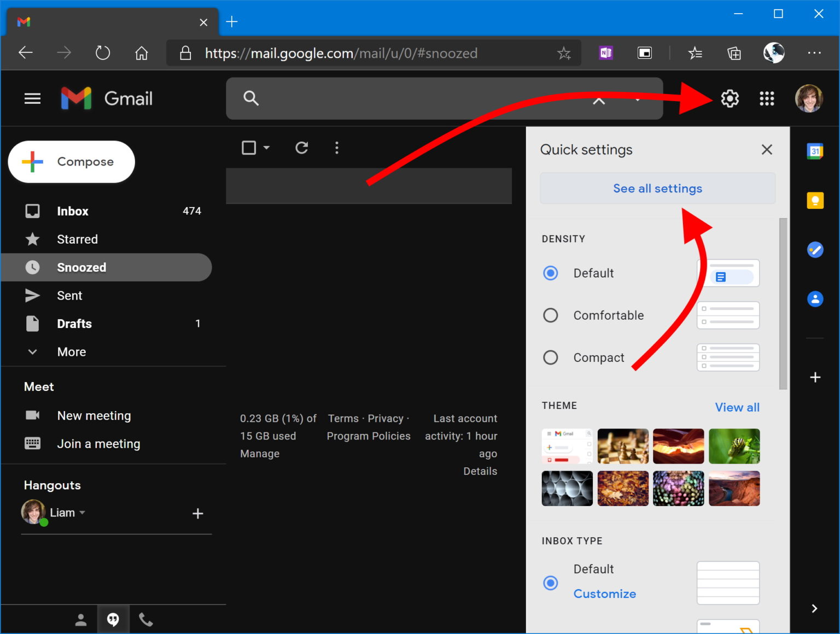This screenshot has width=840, height=634.
Task: Expand the advanced search options chevron
Action: click(598, 101)
